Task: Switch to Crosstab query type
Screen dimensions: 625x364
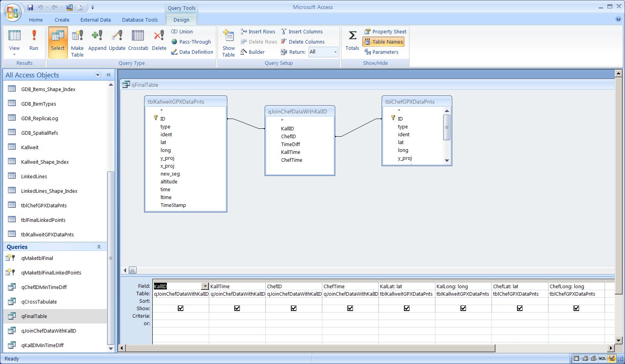Action: pos(138,41)
